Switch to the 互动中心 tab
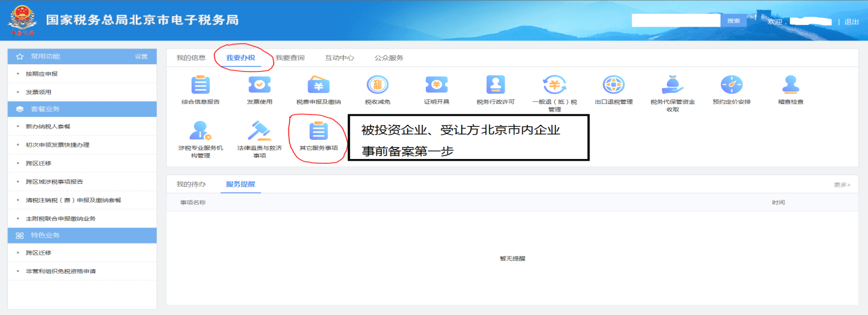The image size is (868, 315). tap(339, 58)
